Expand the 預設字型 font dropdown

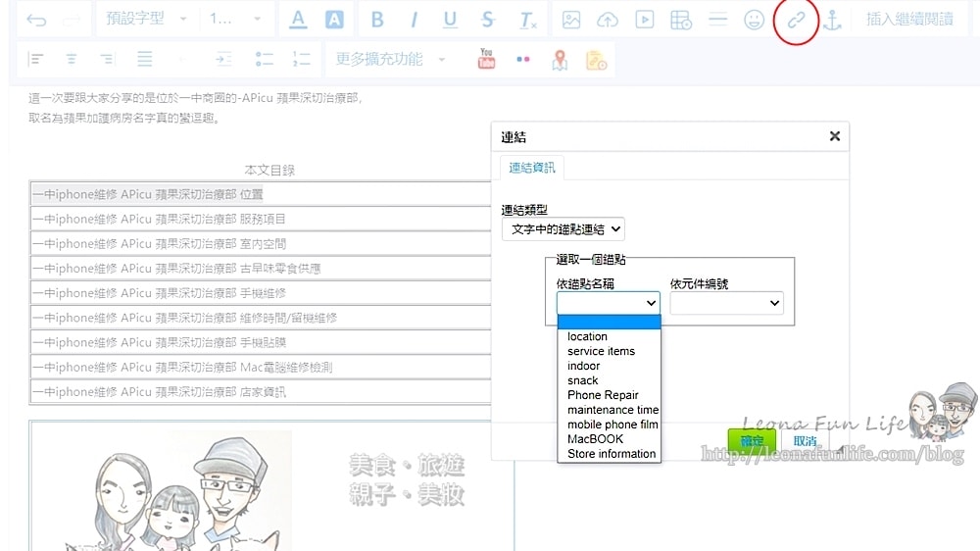click(143, 20)
